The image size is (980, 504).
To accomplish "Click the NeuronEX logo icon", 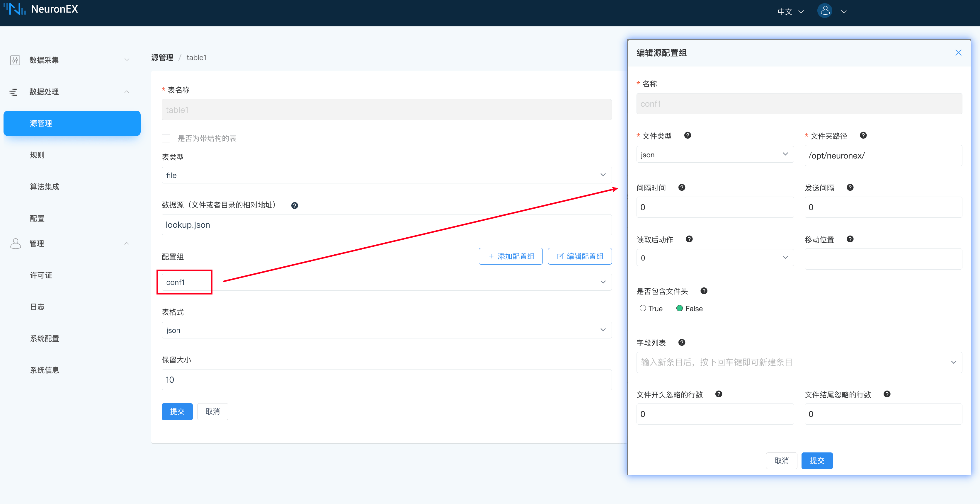I will [x=15, y=9].
